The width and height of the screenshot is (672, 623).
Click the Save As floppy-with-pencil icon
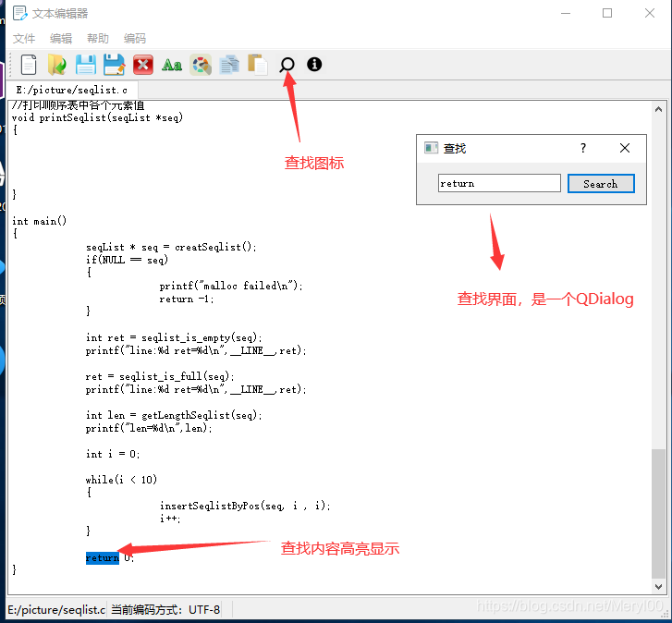point(114,65)
